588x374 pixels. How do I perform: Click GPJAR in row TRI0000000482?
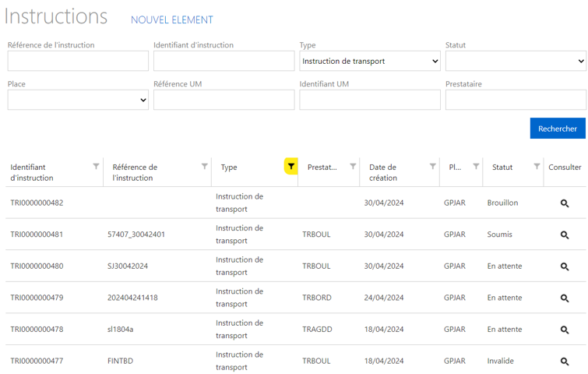point(455,203)
